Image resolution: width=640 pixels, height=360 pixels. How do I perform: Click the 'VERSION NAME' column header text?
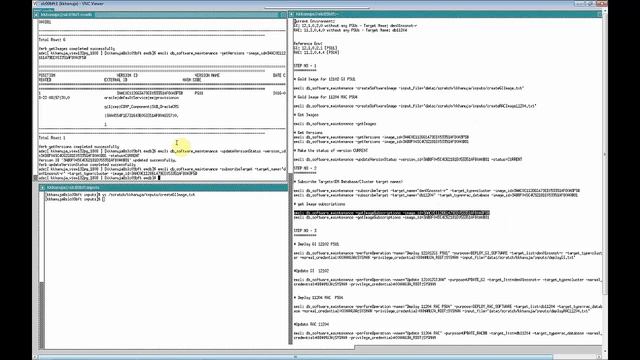[x=207, y=76]
